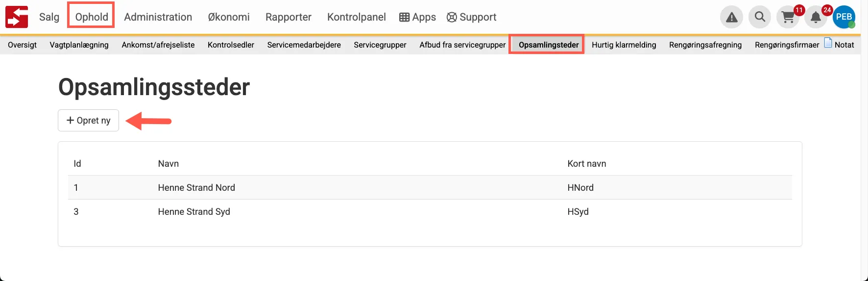
Task: Select the Henne Strand Nord row
Action: tap(196, 188)
